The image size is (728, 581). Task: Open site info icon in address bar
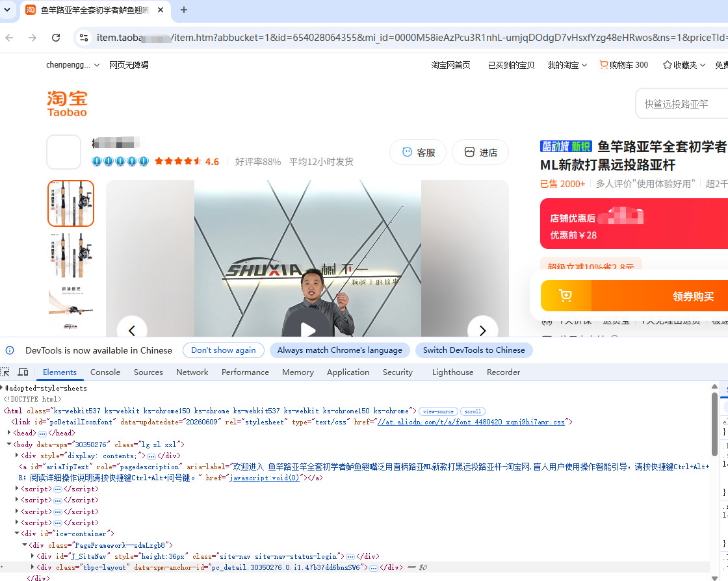84,38
